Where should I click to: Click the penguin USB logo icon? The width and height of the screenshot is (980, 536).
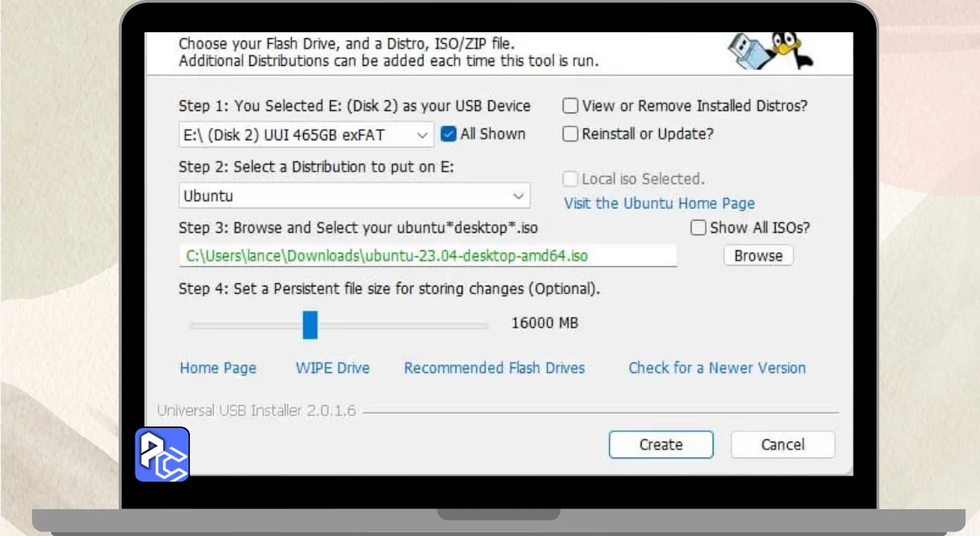[x=770, y=51]
